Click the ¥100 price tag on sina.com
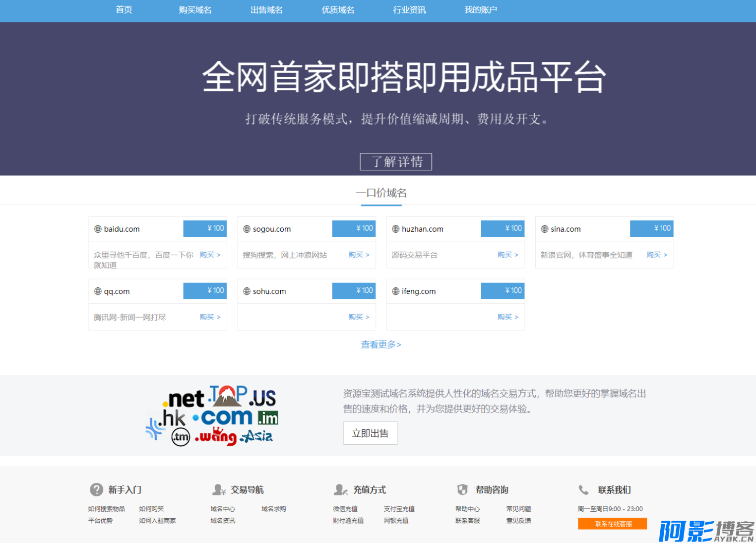 651,228
